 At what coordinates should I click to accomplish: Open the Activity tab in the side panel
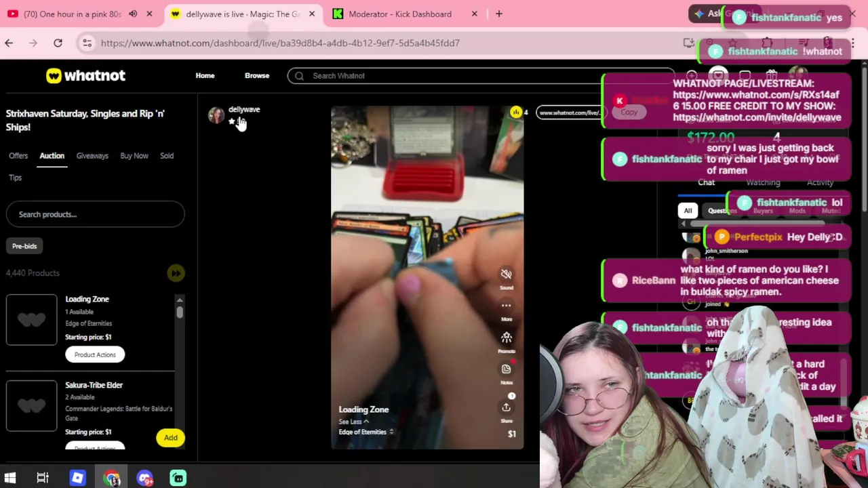coord(820,182)
